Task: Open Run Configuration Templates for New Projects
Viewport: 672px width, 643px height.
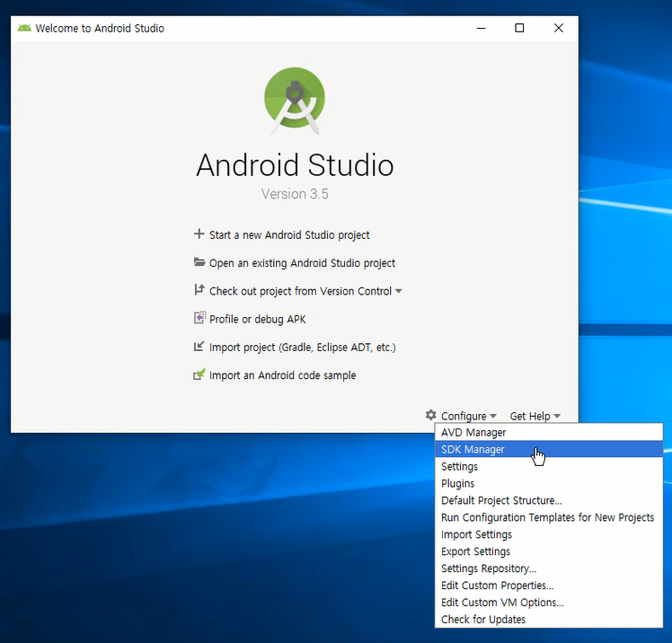Action: 549,517
